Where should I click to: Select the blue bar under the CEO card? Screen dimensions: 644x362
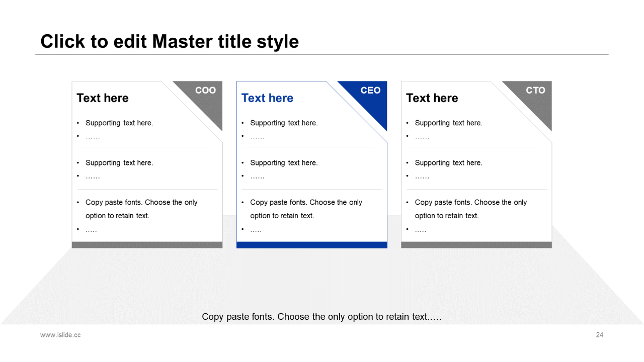pos(311,245)
